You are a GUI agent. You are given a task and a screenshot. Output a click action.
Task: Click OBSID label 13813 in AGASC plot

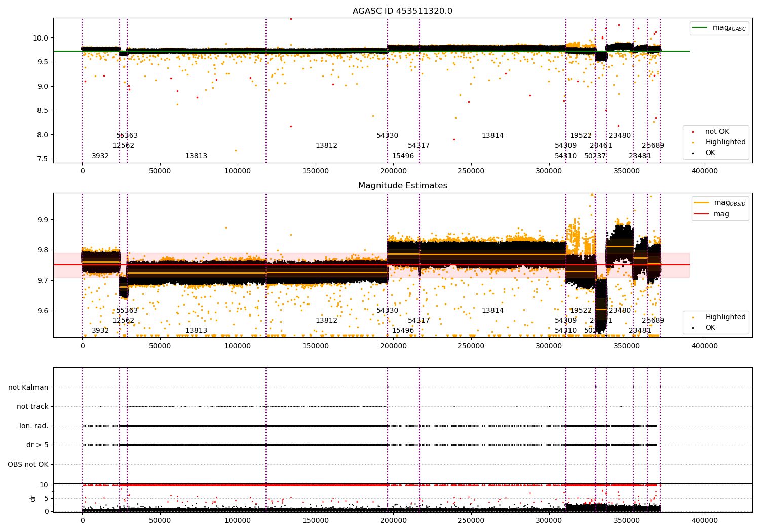click(x=197, y=156)
